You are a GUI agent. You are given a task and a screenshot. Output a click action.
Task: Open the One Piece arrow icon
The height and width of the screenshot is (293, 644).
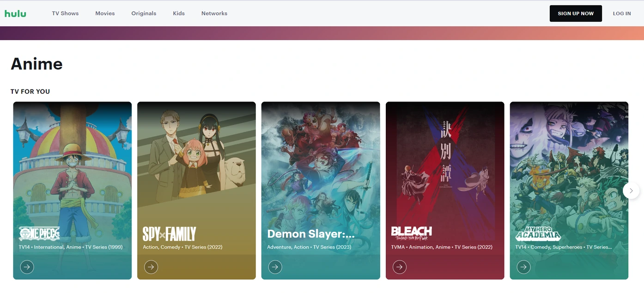pos(27,267)
